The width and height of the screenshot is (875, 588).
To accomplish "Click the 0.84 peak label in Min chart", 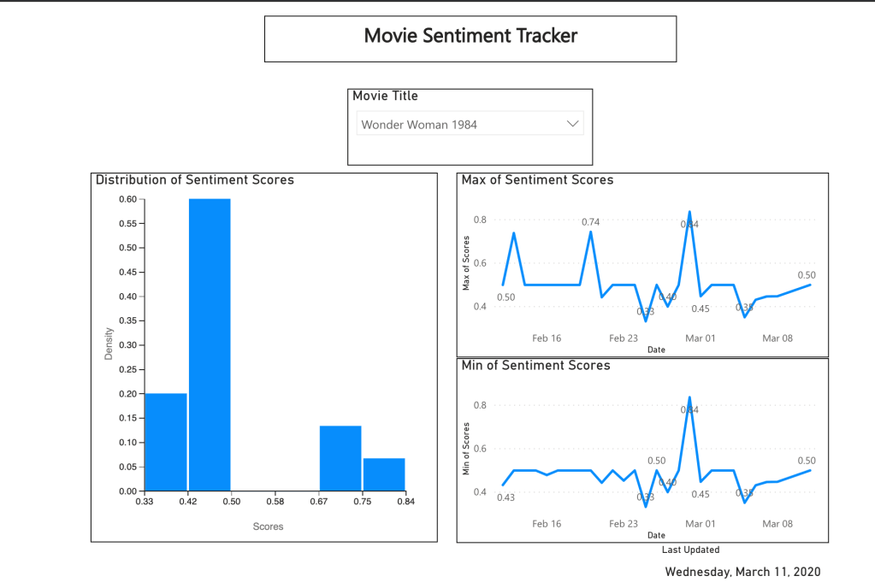I will [689, 410].
